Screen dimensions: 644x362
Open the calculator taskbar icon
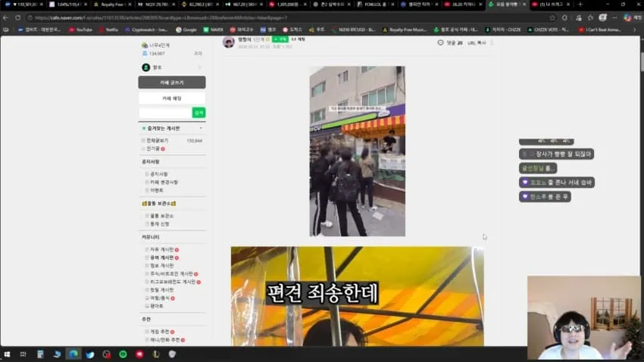pos(40,354)
